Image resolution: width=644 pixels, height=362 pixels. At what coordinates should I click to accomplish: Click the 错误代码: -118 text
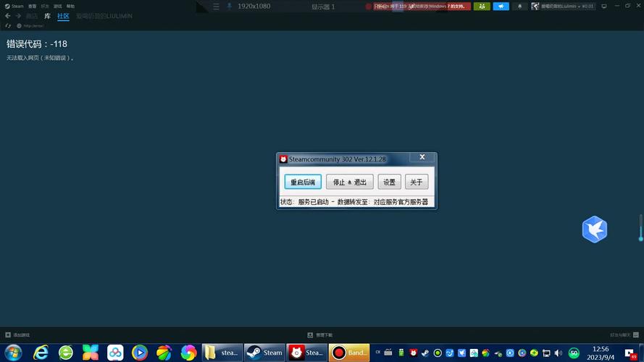pos(36,44)
